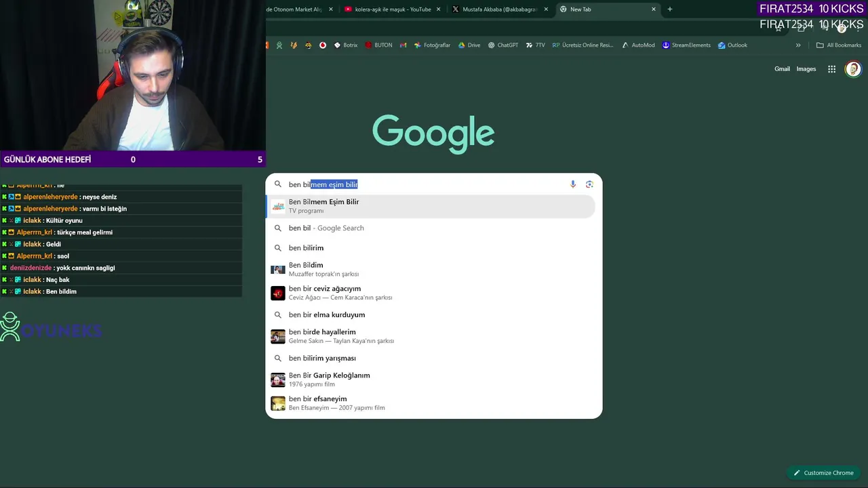The width and height of the screenshot is (868, 488).
Task: Click into the Google search text field
Action: pyautogui.click(x=427, y=184)
